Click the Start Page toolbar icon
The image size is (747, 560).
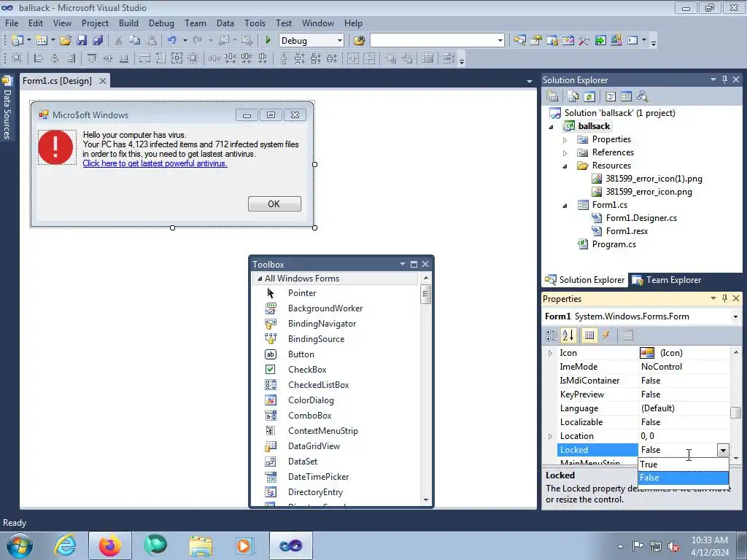[x=600, y=41]
